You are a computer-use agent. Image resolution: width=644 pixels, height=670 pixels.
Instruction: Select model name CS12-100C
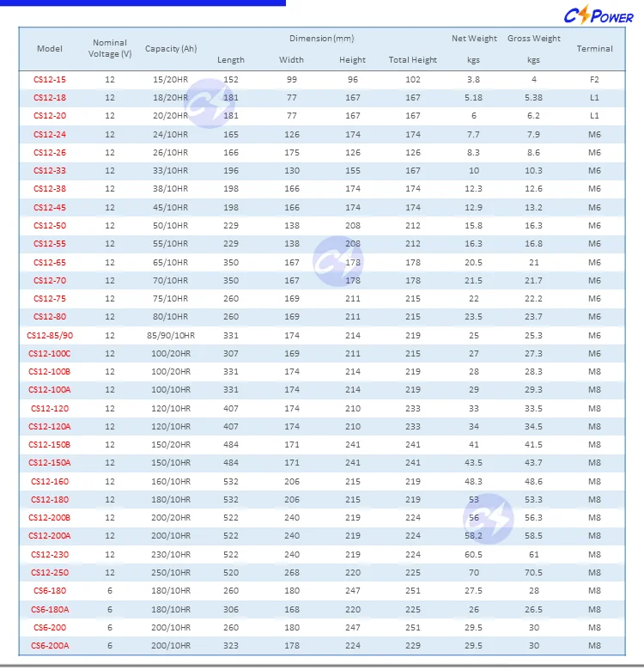[50, 353]
